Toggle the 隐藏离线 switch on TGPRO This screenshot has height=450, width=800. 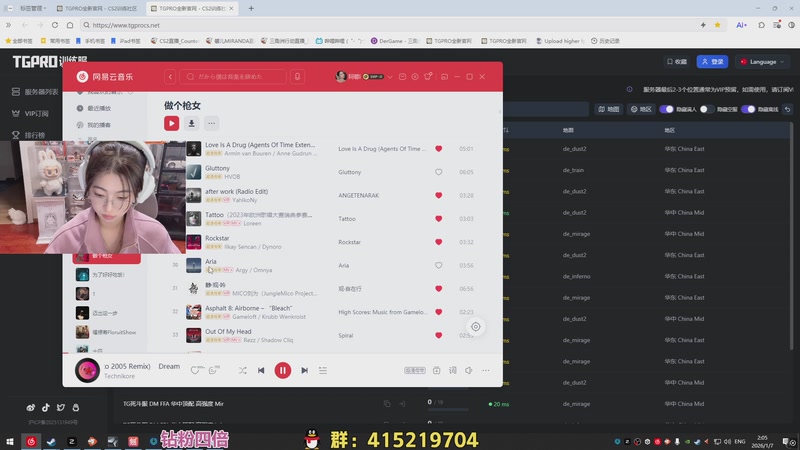(748, 109)
